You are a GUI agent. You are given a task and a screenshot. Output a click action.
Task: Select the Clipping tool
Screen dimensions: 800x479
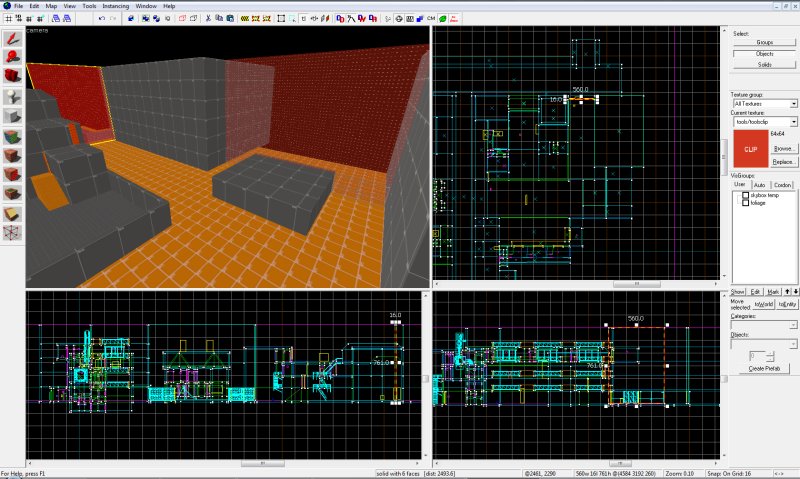12,214
